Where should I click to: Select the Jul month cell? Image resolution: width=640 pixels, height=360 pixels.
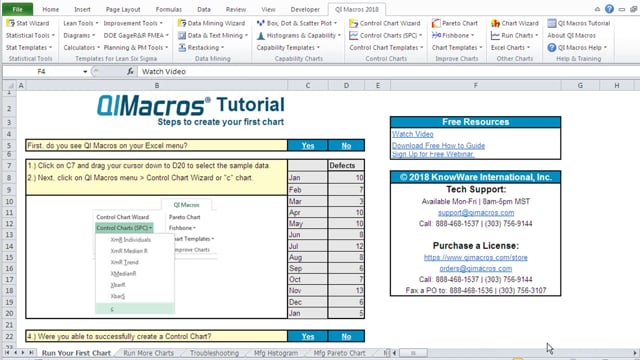pyautogui.click(x=308, y=246)
